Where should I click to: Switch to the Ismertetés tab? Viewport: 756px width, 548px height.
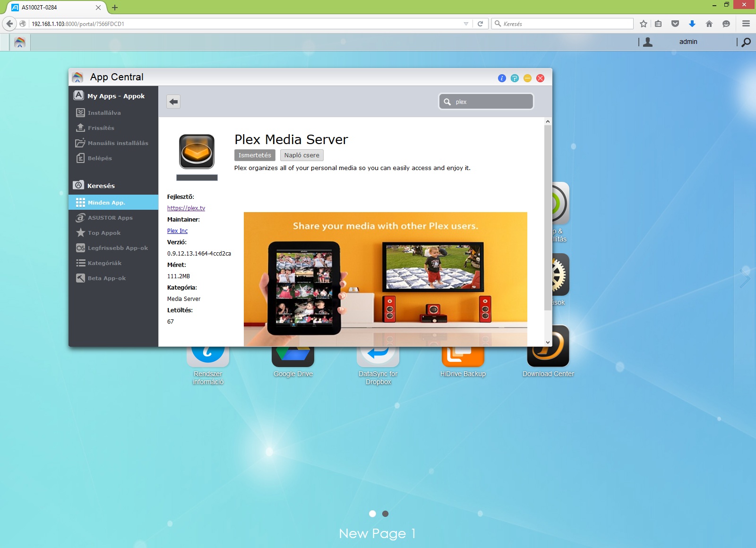[x=255, y=155]
